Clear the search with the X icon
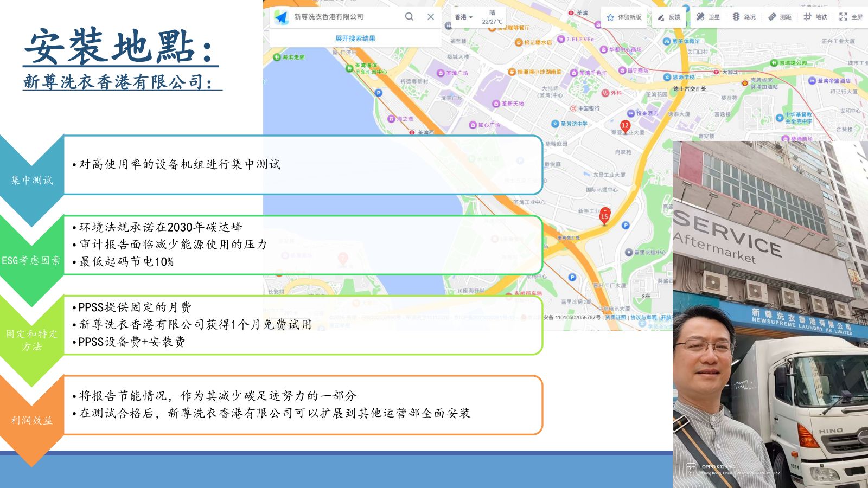Screen dimensions: 868x488 click(431, 17)
